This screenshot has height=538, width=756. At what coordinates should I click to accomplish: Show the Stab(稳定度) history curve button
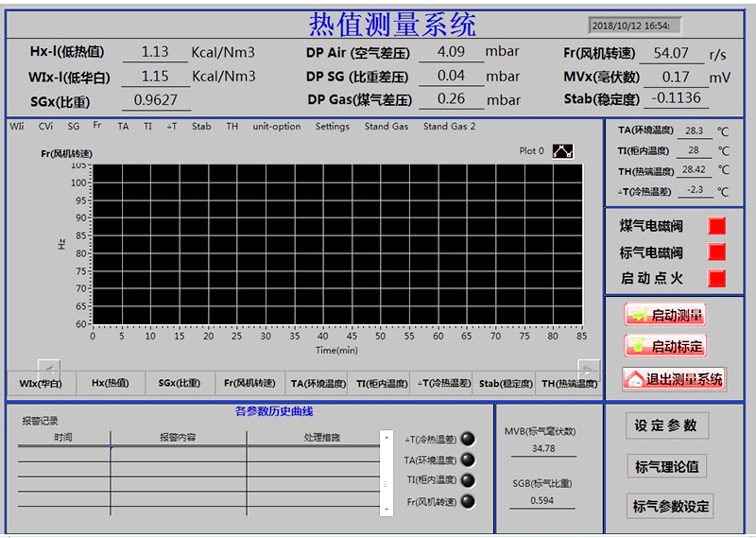tap(505, 384)
